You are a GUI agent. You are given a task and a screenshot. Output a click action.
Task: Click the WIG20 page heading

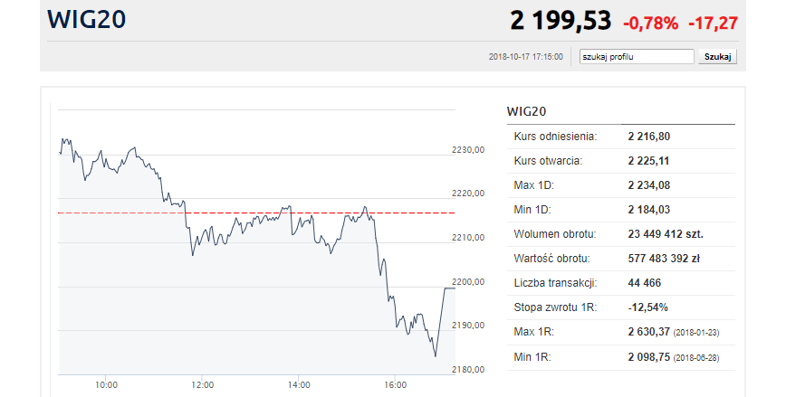pyautogui.click(x=86, y=20)
